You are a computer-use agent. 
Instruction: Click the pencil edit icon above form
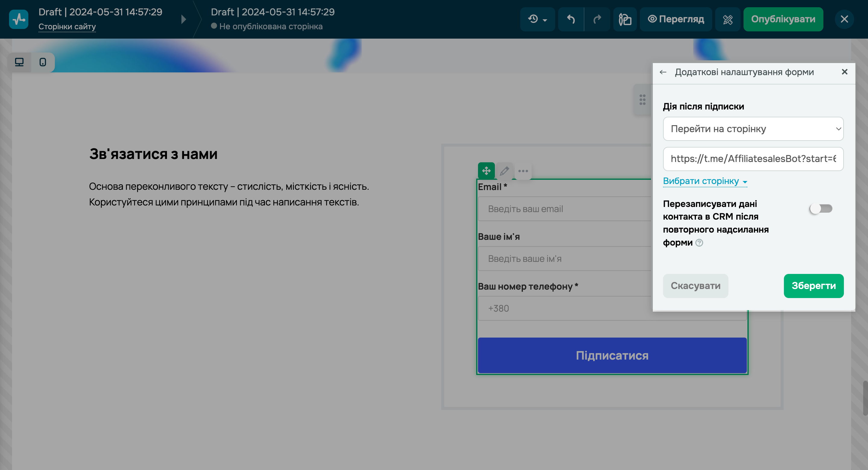pos(505,171)
